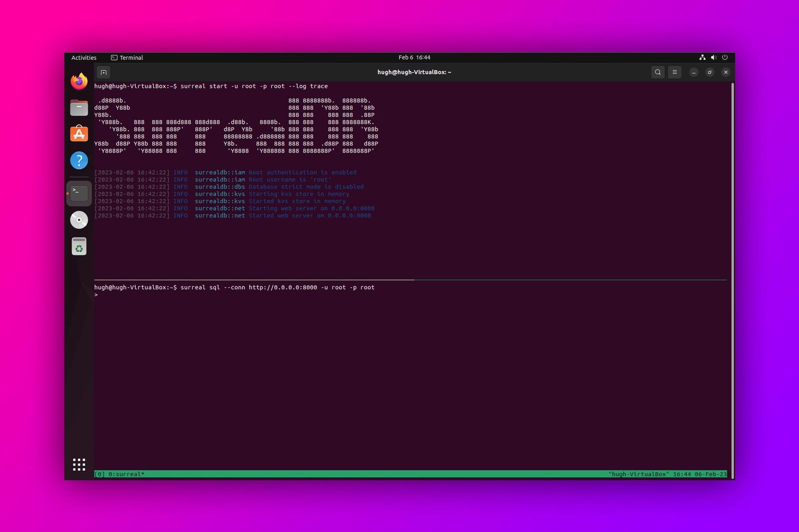Launch Ubuntu Software from the dock
The height and width of the screenshot is (532, 799).
(x=79, y=134)
